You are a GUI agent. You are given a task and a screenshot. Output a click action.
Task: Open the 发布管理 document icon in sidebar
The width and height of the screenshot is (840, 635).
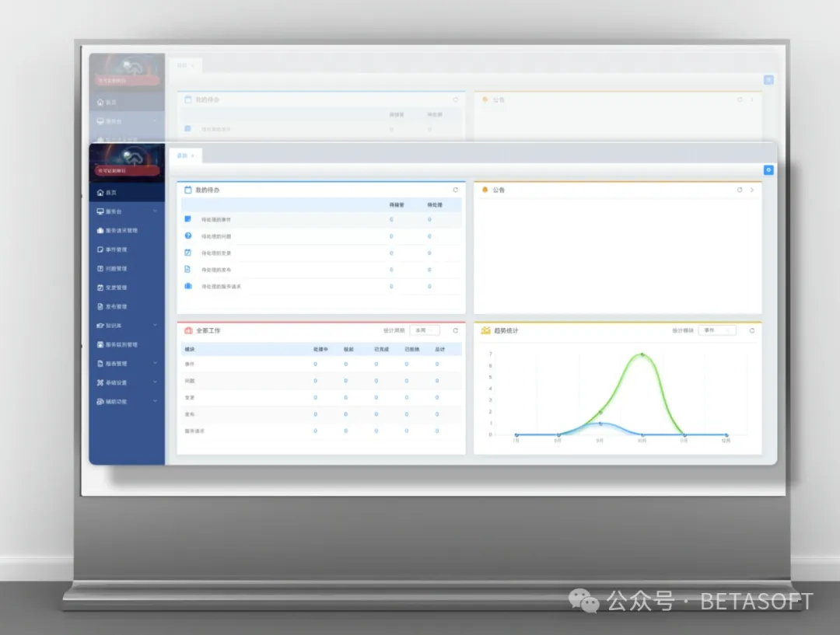click(100, 306)
